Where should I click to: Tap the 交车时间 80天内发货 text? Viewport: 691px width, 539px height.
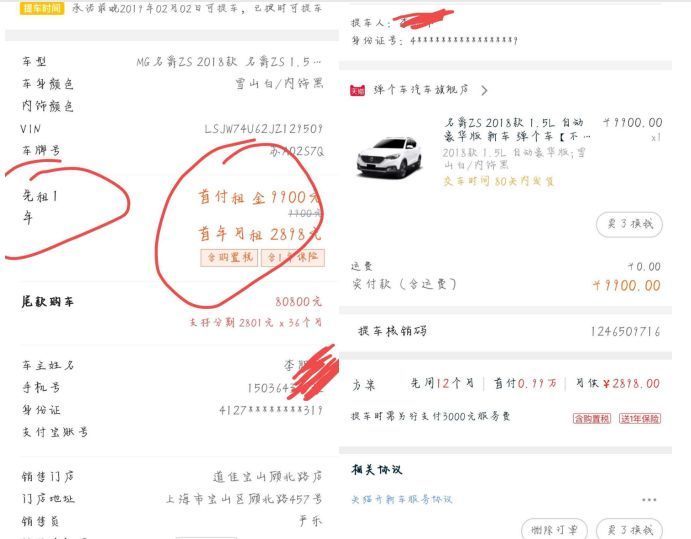[498, 181]
